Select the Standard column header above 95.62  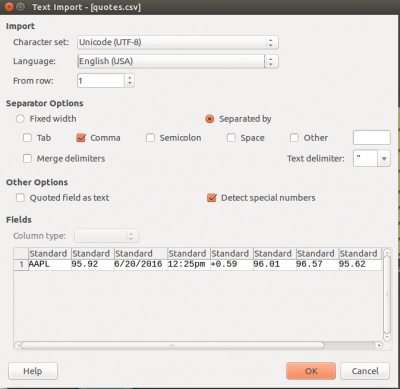pyautogui.click(x=360, y=254)
